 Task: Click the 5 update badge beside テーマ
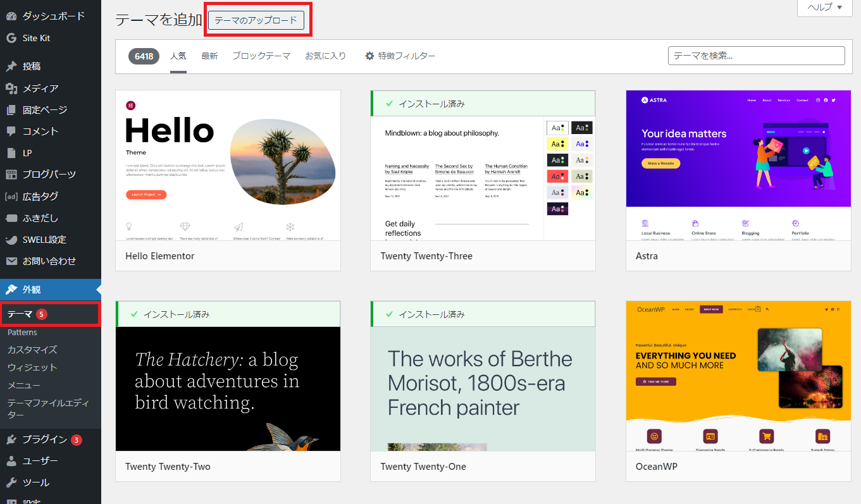click(x=41, y=314)
